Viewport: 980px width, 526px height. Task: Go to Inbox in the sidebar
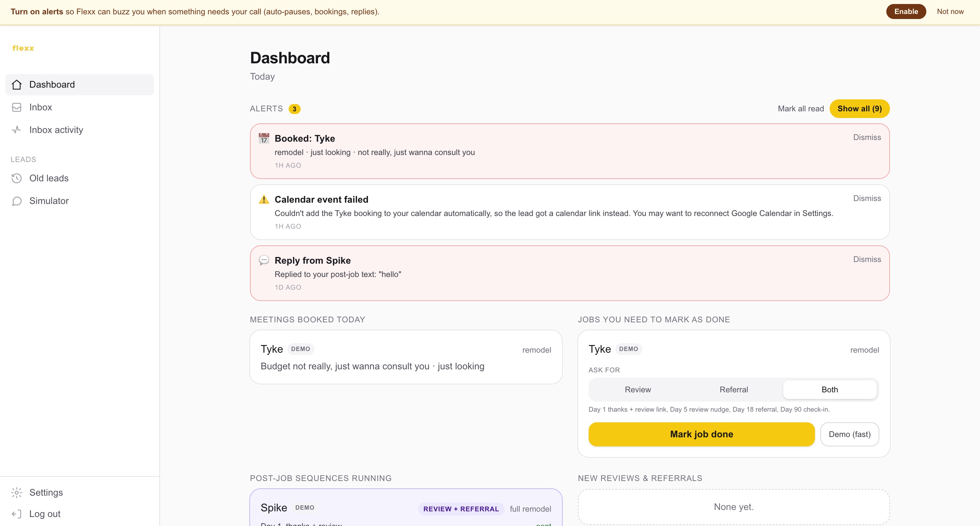(80, 107)
